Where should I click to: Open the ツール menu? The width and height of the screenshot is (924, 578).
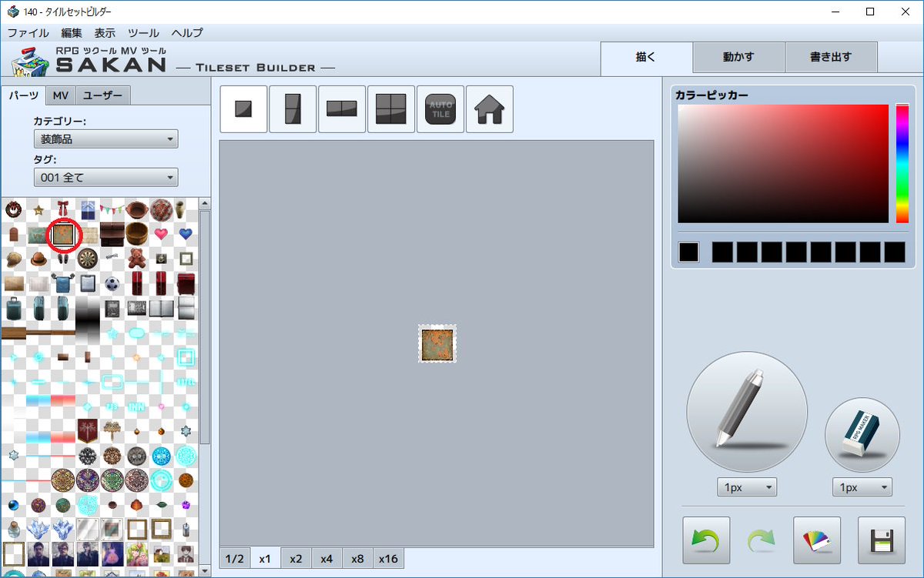click(x=143, y=33)
